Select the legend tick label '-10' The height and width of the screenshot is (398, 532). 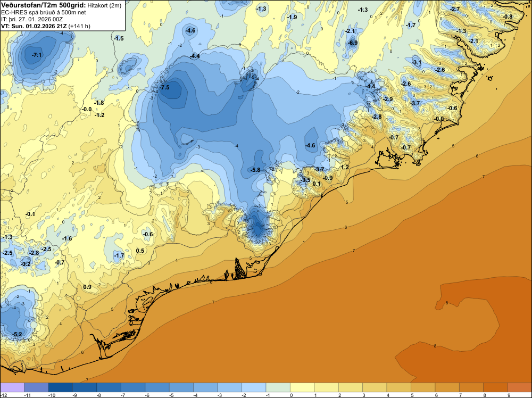coord(51,395)
